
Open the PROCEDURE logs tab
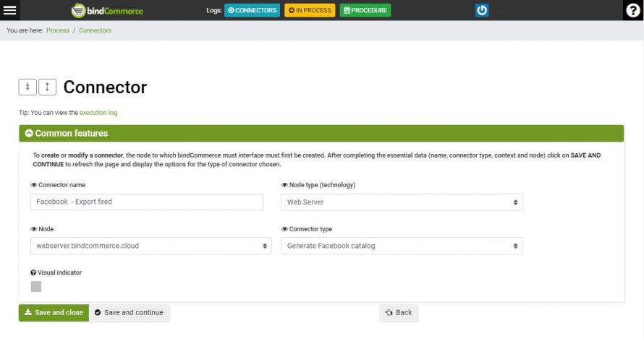point(365,10)
